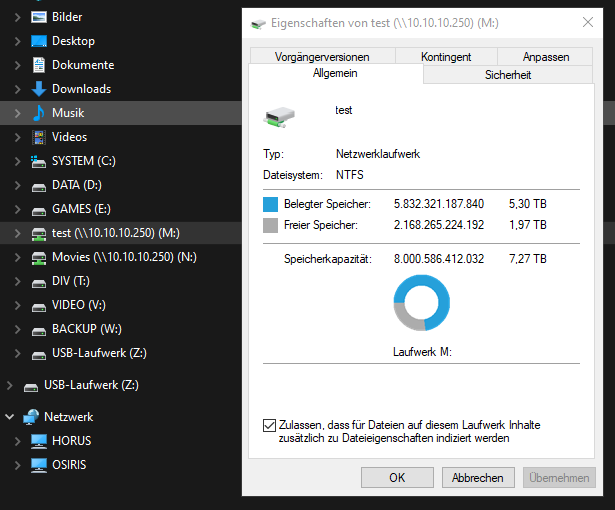The height and width of the screenshot is (510, 615).
Task: Click the drive usage donut chart
Action: pyautogui.click(x=422, y=302)
